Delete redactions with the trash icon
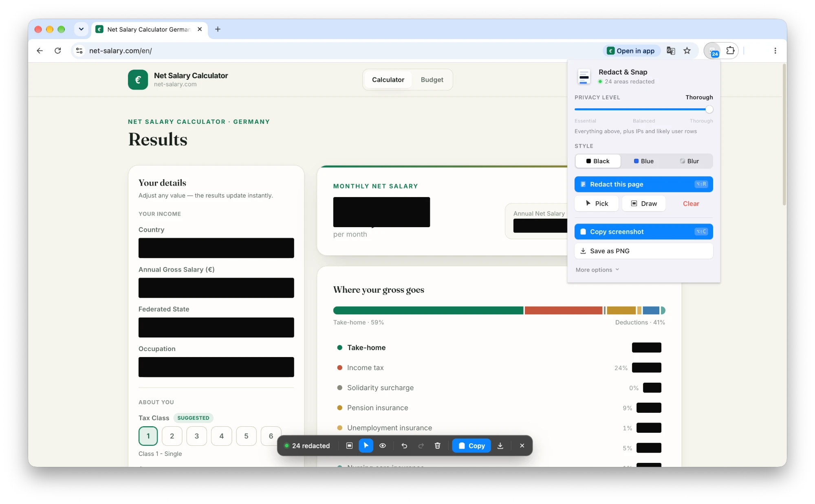This screenshot has width=815, height=504. point(437,445)
